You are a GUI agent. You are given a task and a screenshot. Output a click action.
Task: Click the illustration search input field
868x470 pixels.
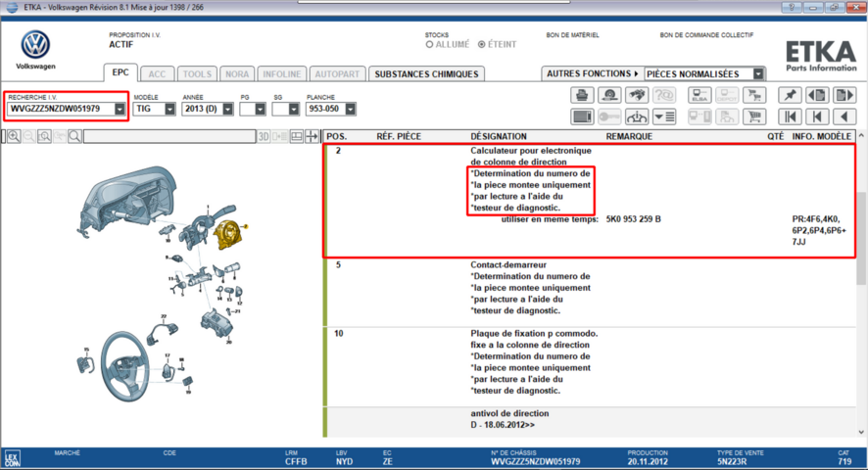coord(169,136)
